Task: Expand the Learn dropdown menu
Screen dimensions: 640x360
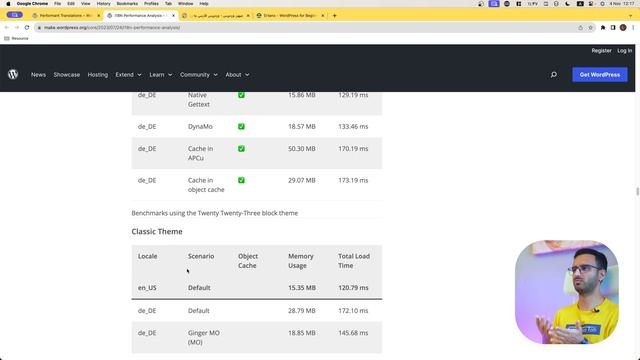Action: click(160, 75)
